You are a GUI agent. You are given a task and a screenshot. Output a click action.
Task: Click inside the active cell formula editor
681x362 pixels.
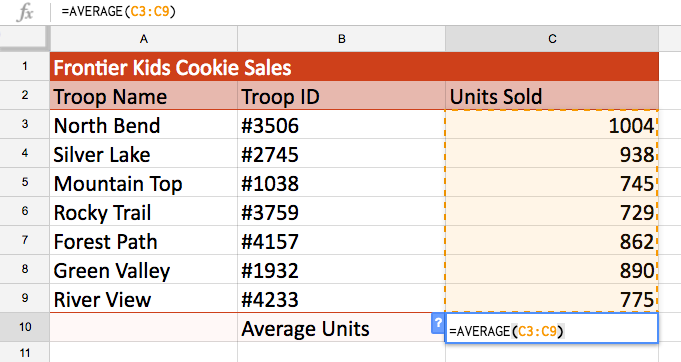pyautogui.click(x=552, y=329)
